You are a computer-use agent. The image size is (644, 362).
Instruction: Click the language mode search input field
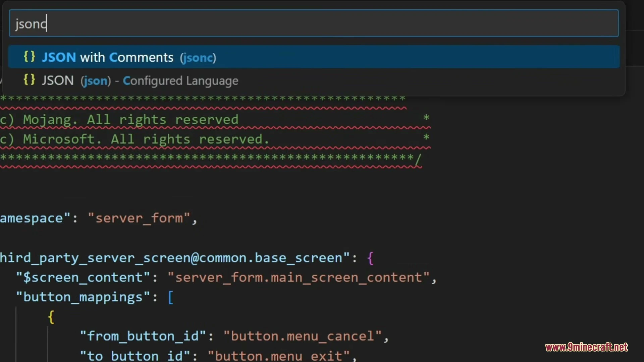[x=314, y=23]
